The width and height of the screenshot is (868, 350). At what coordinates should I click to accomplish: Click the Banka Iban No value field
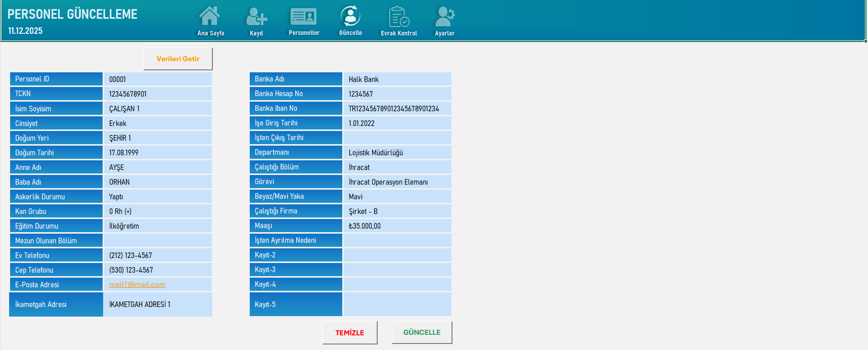397,108
